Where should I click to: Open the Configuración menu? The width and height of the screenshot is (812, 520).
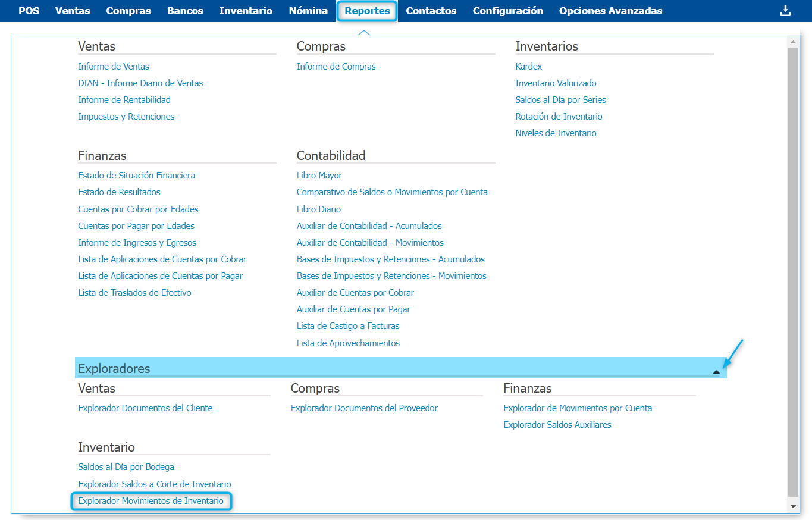pyautogui.click(x=507, y=11)
